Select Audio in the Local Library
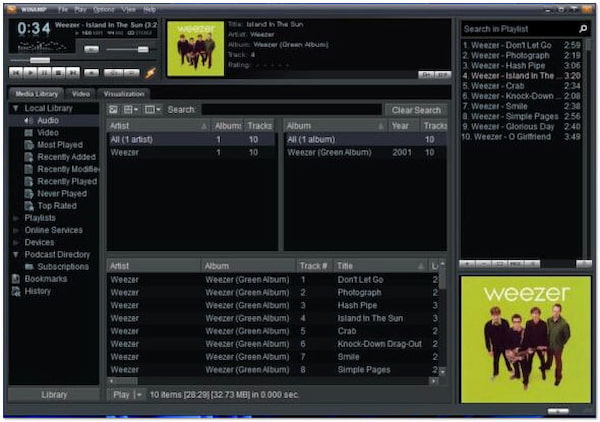The width and height of the screenshot is (600, 422). (48, 121)
